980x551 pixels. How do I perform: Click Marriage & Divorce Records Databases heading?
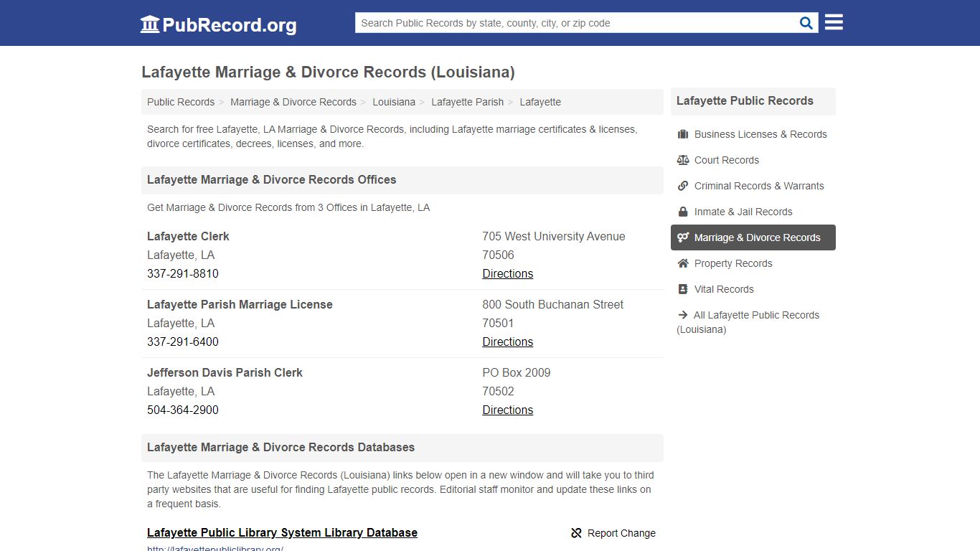click(x=281, y=447)
